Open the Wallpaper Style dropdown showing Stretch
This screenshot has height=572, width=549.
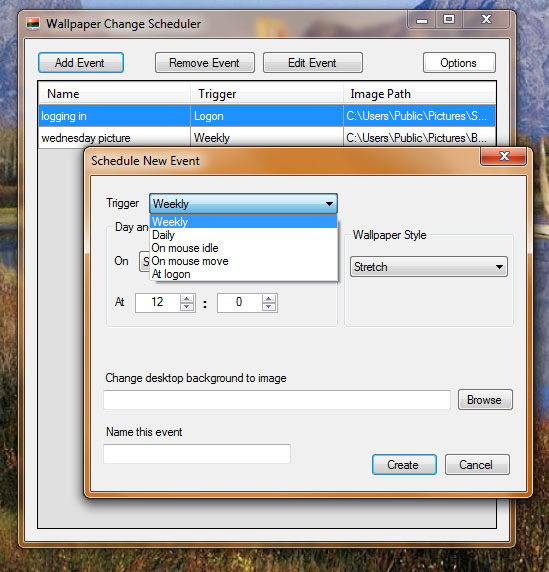click(x=429, y=267)
